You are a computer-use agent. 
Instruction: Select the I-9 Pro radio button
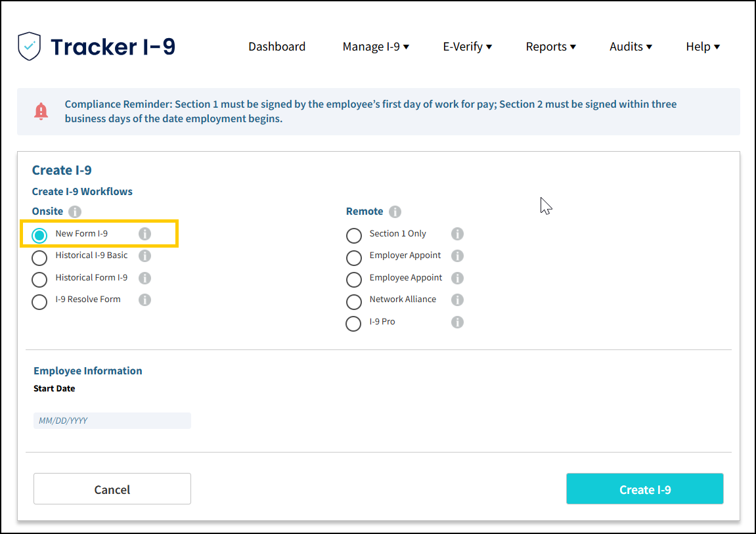coord(354,323)
